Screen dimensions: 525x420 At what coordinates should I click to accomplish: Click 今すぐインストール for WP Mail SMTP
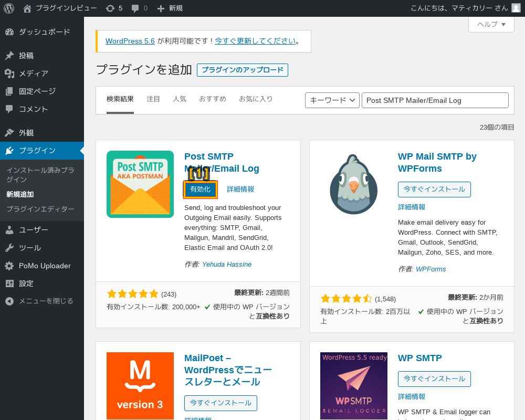(434, 189)
